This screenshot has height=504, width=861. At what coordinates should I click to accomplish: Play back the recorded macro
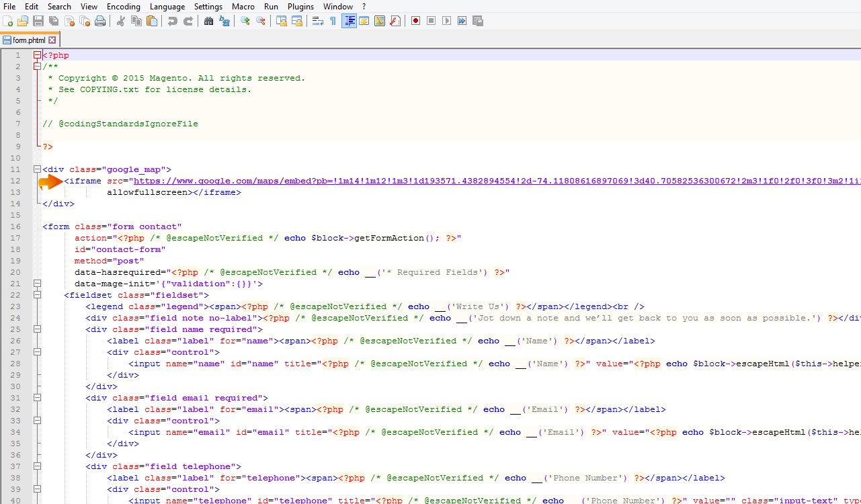[x=447, y=21]
